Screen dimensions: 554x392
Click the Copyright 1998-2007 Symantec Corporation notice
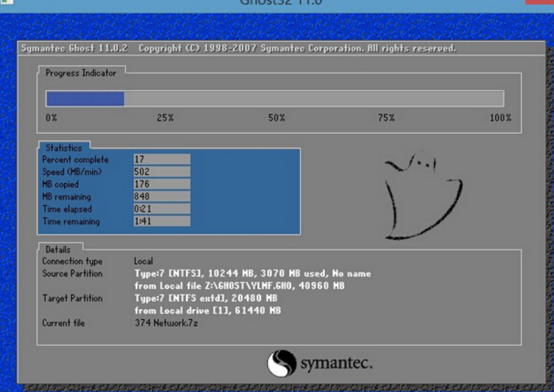[x=297, y=48]
